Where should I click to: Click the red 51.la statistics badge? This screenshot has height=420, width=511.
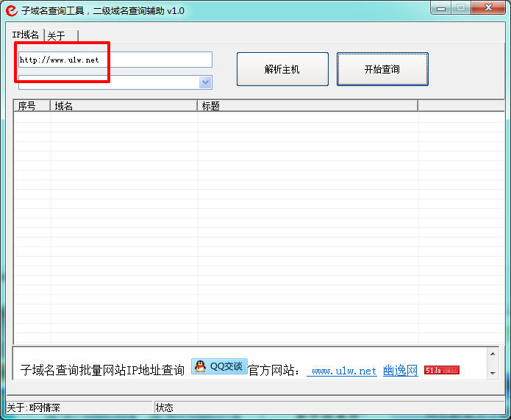(x=442, y=370)
